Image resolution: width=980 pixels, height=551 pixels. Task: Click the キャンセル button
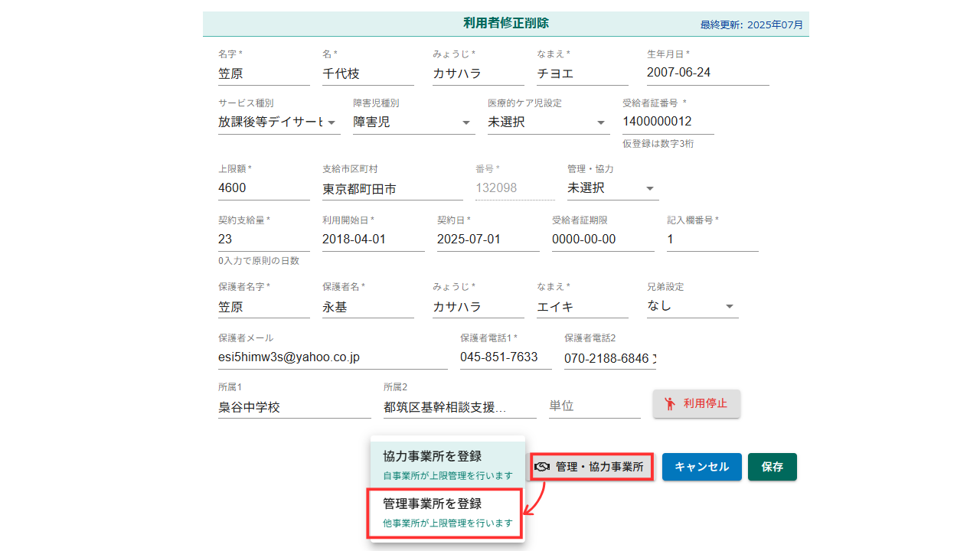pyautogui.click(x=701, y=467)
